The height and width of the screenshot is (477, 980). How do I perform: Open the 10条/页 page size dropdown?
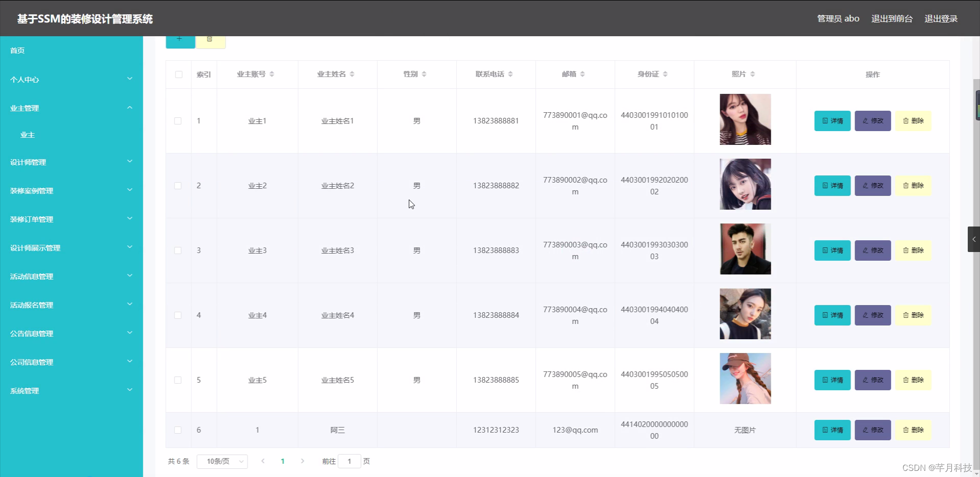click(222, 461)
